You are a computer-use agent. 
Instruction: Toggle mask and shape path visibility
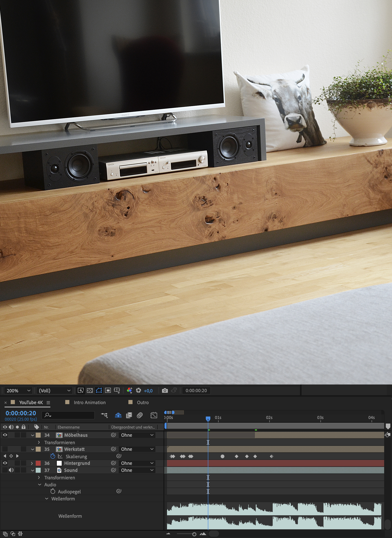99,390
